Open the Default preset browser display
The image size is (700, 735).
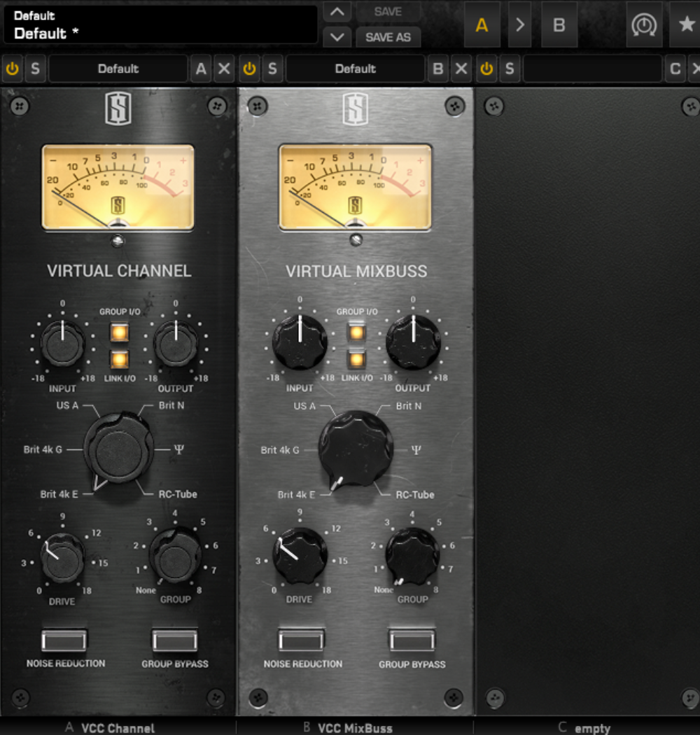coord(160,24)
